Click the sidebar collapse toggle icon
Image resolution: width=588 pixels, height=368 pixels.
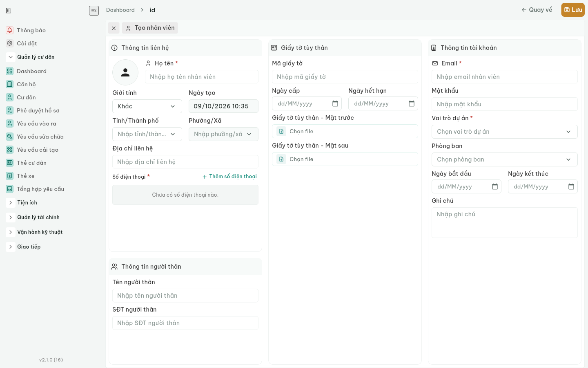click(94, 11)
